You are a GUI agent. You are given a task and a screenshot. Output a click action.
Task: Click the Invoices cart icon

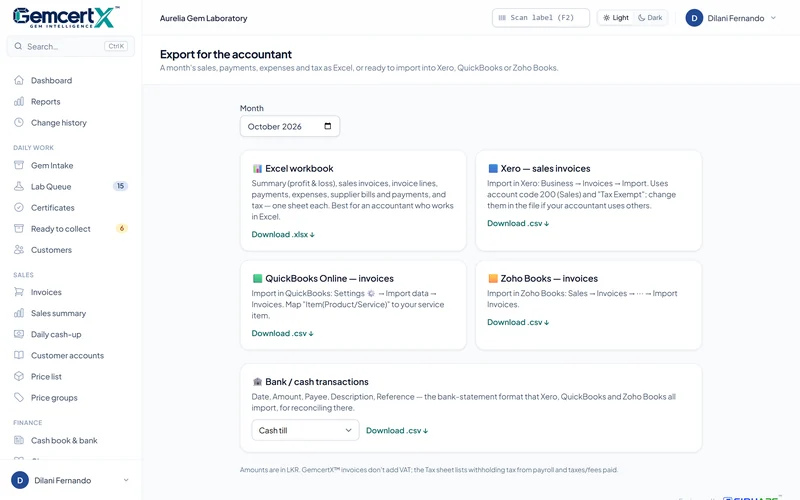point(19,292)
